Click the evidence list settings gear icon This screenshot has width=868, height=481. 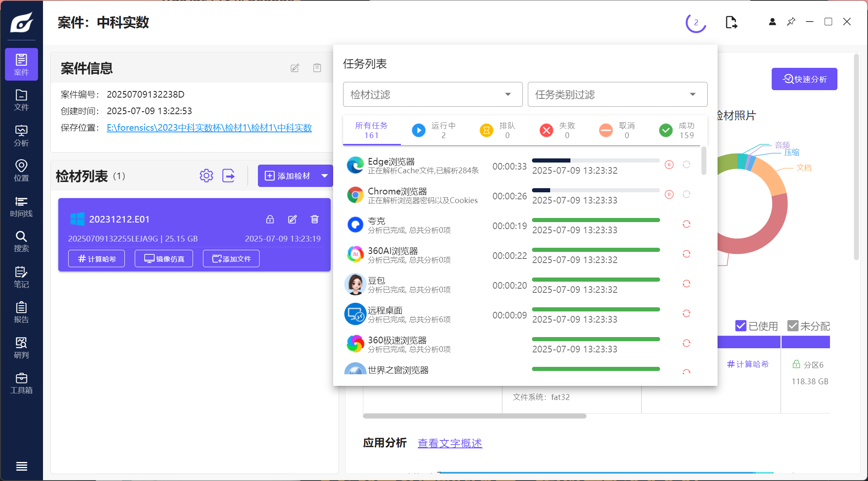[206, 176]
